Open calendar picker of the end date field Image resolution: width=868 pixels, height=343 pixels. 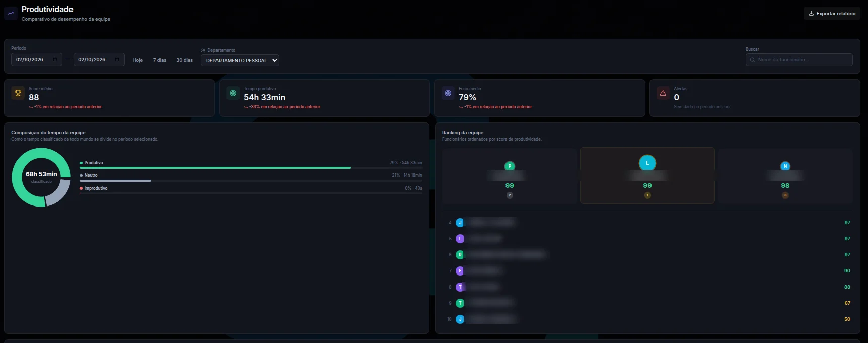tap(117, 60)
